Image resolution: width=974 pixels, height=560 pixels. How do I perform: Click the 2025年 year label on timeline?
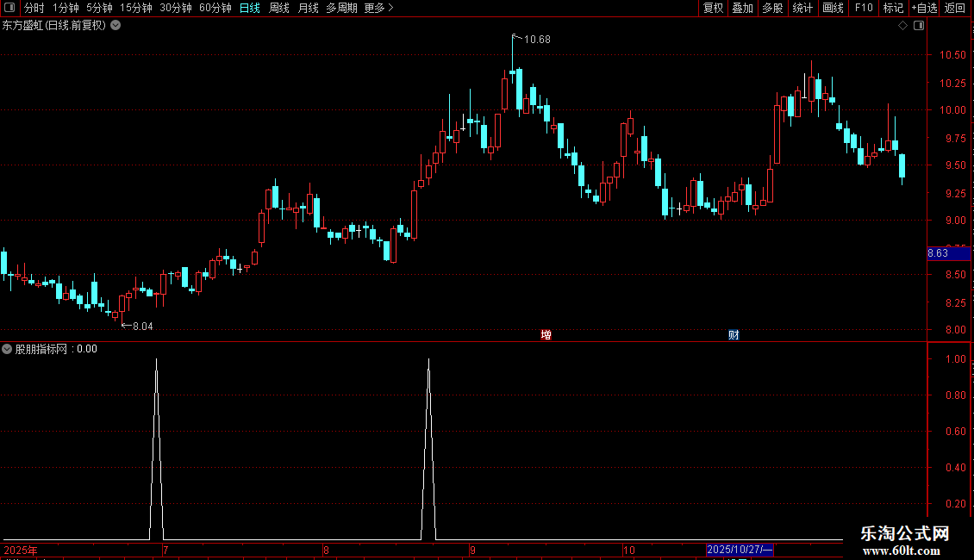tap(21, 550)
